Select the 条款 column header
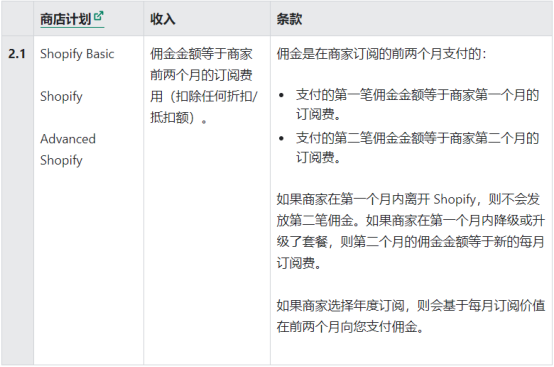The height and width of the screenshot is (367, 554). (x=289, y=19)
